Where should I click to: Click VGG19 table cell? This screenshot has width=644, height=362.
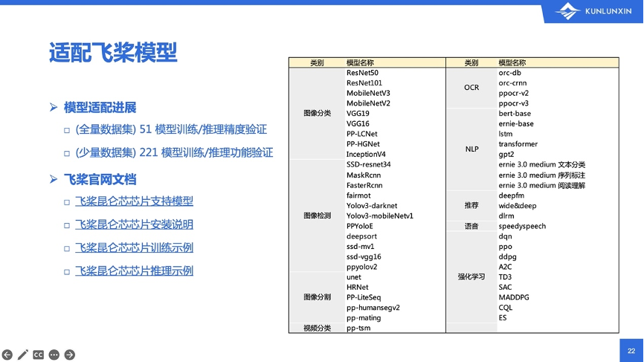coord(358,113)
